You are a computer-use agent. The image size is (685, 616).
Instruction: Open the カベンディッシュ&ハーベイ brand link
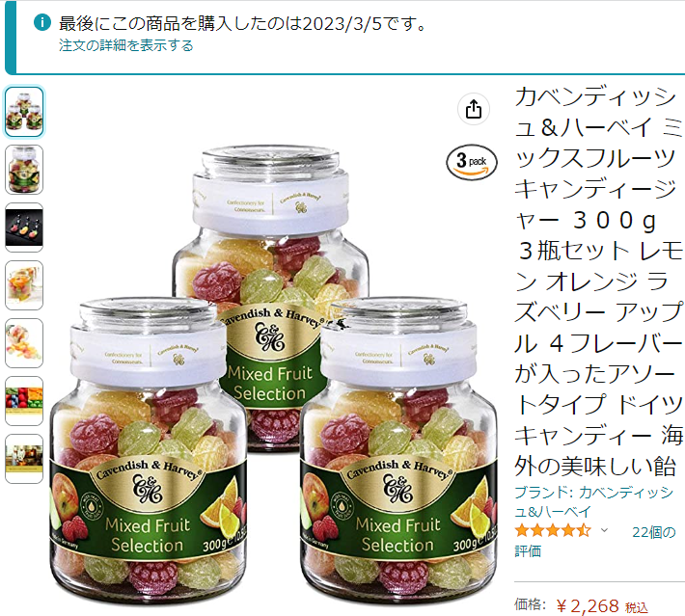594,501
